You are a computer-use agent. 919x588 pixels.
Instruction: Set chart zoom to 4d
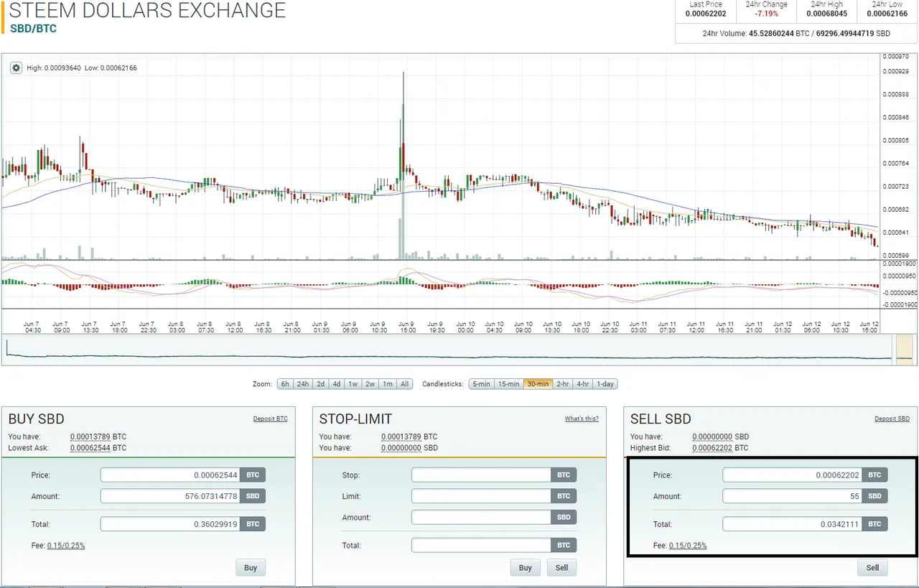pyautogui.click(x=337, y=384)
